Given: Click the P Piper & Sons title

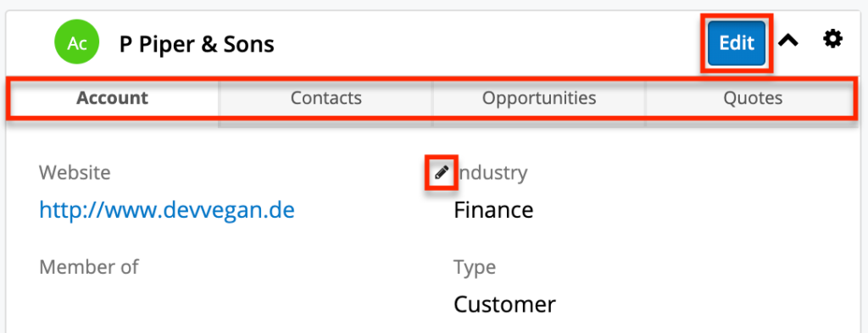Looking at the screenshot, I should [x=197, y=44].
